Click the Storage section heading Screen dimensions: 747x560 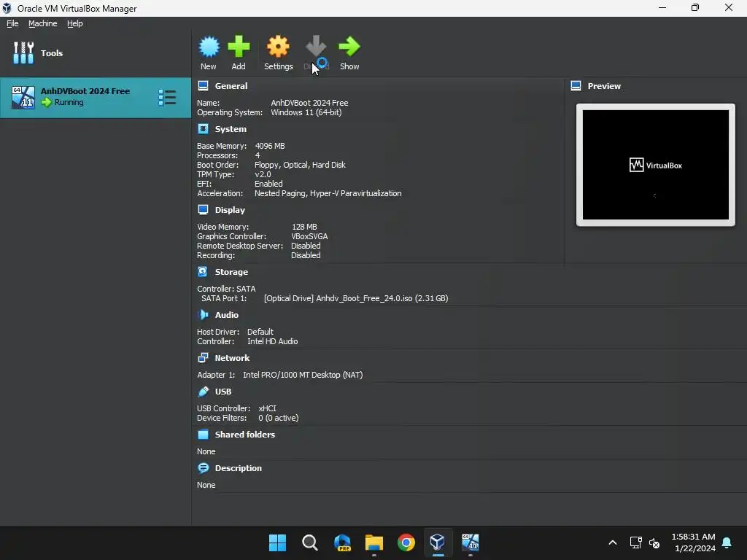coord(231,272)
